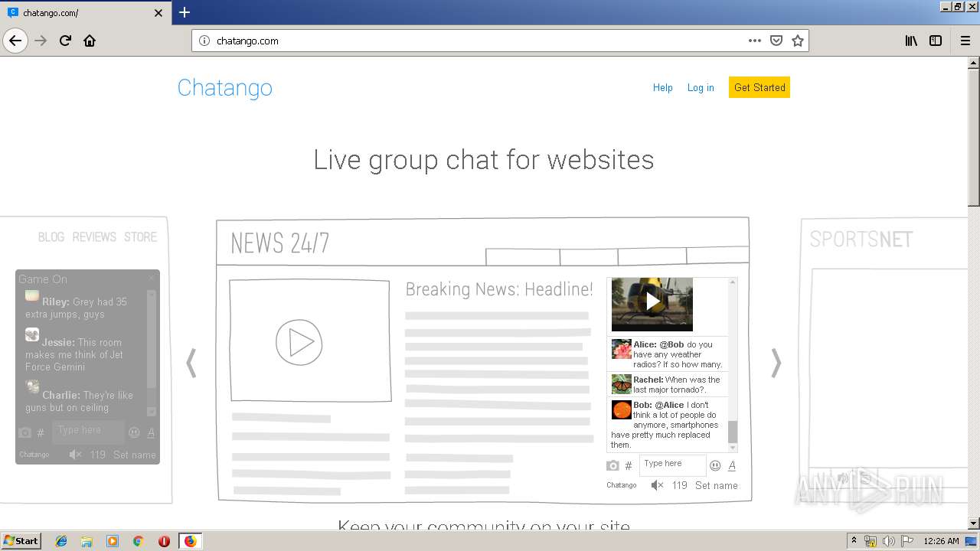Open the Firefox hamburger menu
Screen dimensions: 980x551
(965, 41)
